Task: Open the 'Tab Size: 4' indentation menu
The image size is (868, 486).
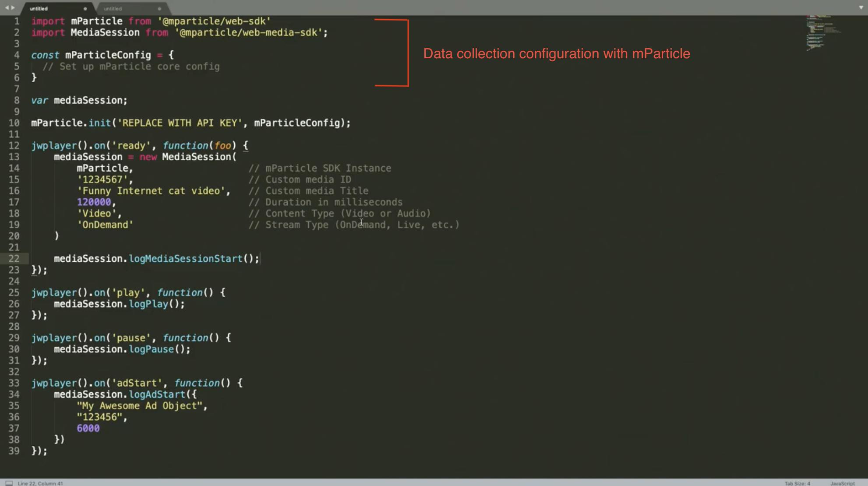Action: click(x=797, y=483)
